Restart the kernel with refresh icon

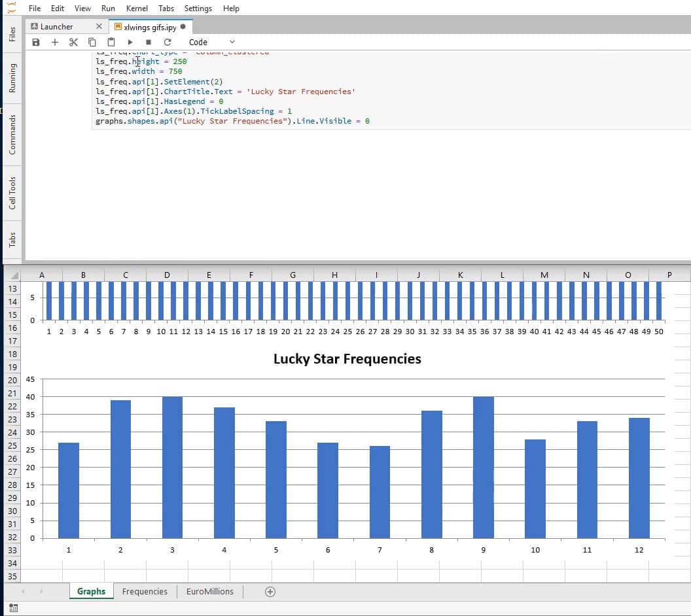tap(168, 42)
